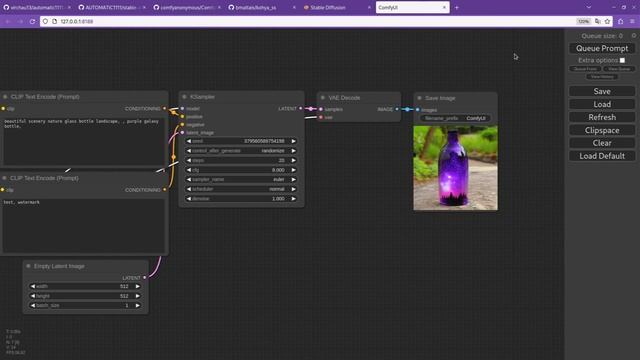This screenshot has height=360, width=640.
Task: Select previous sampler_name with left arrow
Action: tap(189, 180)
